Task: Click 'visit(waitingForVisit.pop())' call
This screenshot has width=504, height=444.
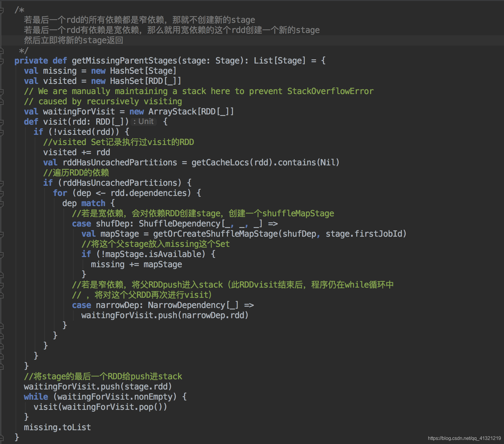Action: click(x=100, y=407)
